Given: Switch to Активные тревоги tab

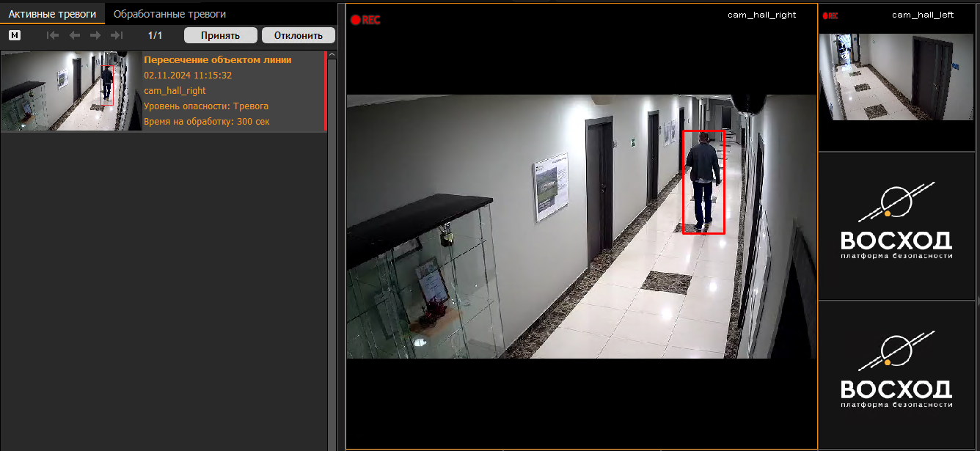Looking at the screenshot, I should pyautogui.click(x=52, y=14).
